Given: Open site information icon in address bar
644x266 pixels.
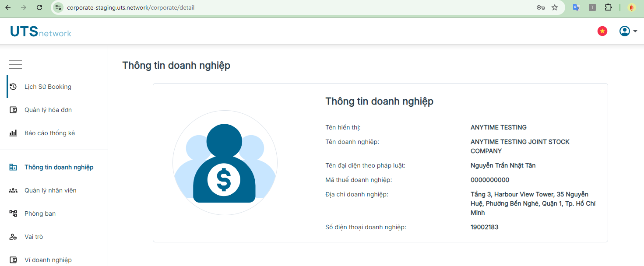Looking at the screenshot, I should [x=58, y=7].
